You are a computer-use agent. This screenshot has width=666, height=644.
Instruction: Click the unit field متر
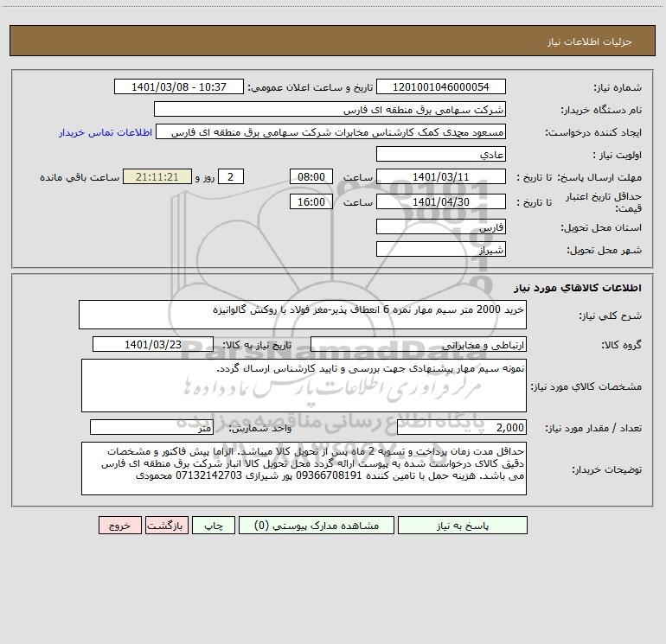coord(151,428)
